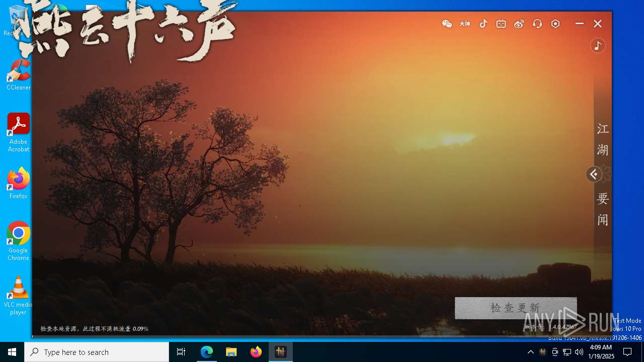Select the 江湖要闻 vertical news tab

click(603, 174)
